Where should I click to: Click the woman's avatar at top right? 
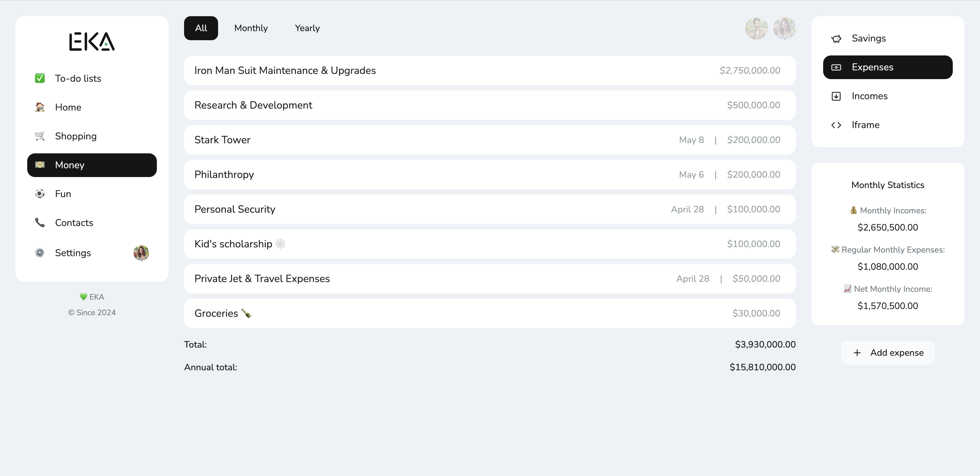785,28
